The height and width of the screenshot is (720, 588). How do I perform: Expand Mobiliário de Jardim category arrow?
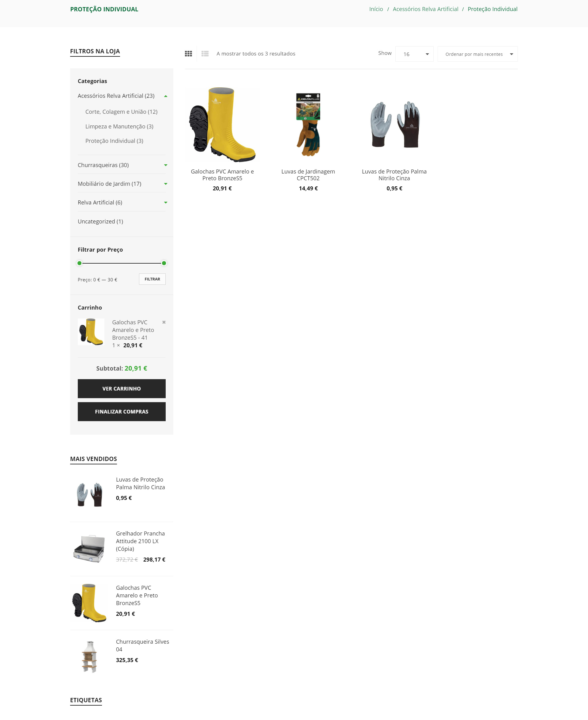coord(166,184)
